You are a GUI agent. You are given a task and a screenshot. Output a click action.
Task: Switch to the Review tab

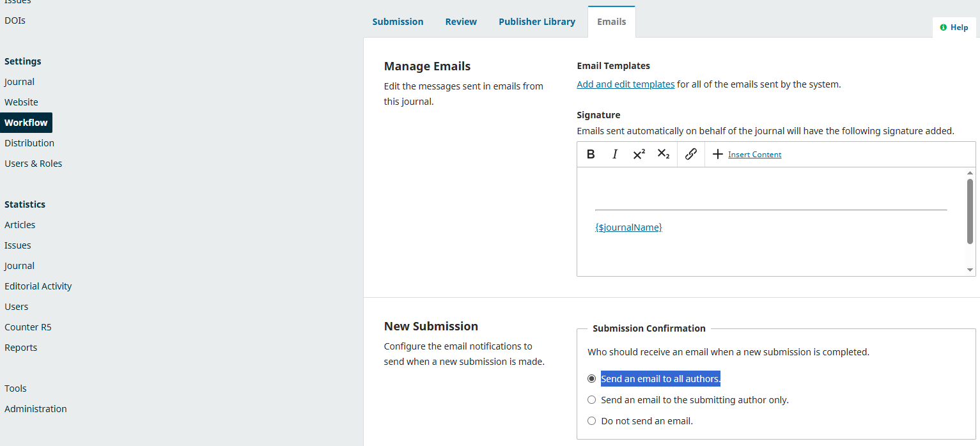pos(461,22)
